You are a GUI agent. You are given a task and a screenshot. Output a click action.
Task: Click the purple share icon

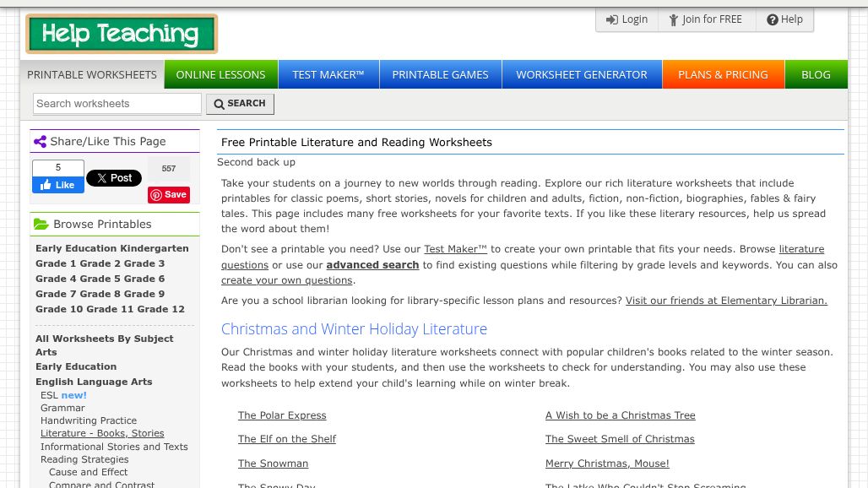[41, 141]
